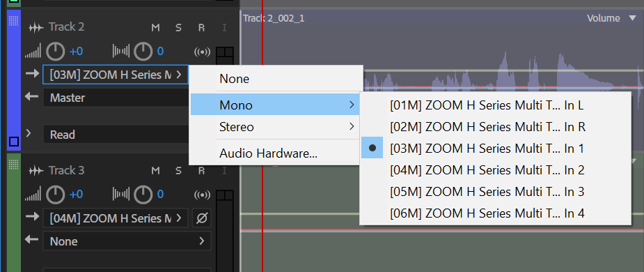This screenshot has height=272, width=644.
Task: Solo Track 2 with S button
Action: pos(178,28)
